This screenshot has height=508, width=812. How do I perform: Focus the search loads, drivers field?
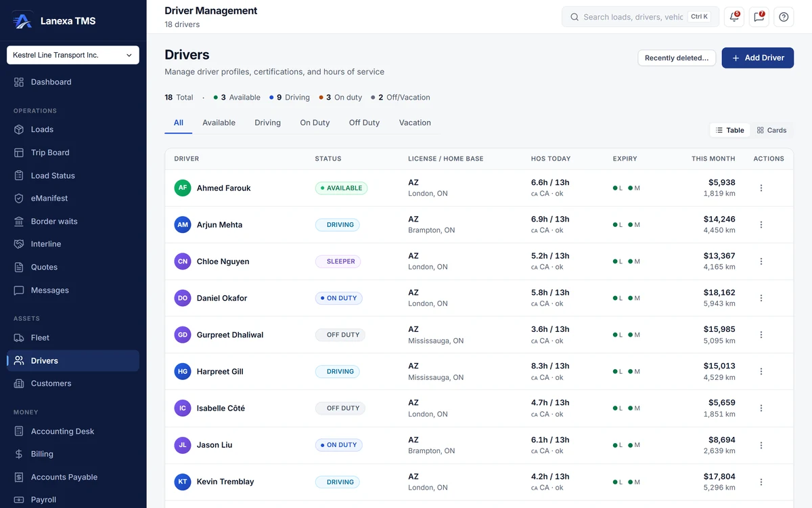coord(639,17)
